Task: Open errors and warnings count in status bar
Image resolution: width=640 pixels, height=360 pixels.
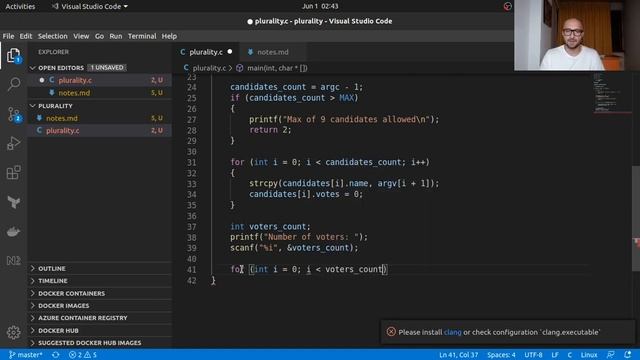Action: pos(83,355)
